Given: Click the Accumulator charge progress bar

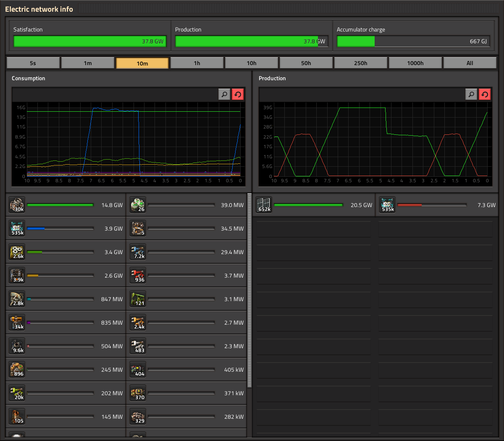Looking at the screenshot, I should (413, 41).
